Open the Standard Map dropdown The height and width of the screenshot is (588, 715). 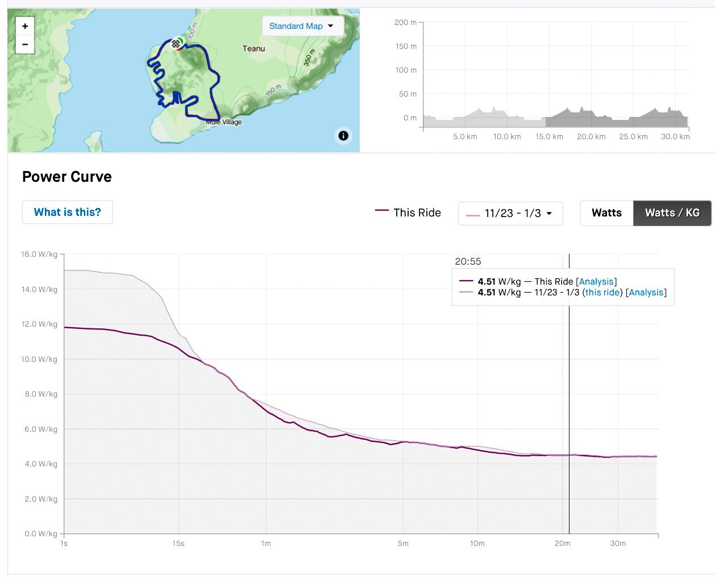click(x=302, y=26)
